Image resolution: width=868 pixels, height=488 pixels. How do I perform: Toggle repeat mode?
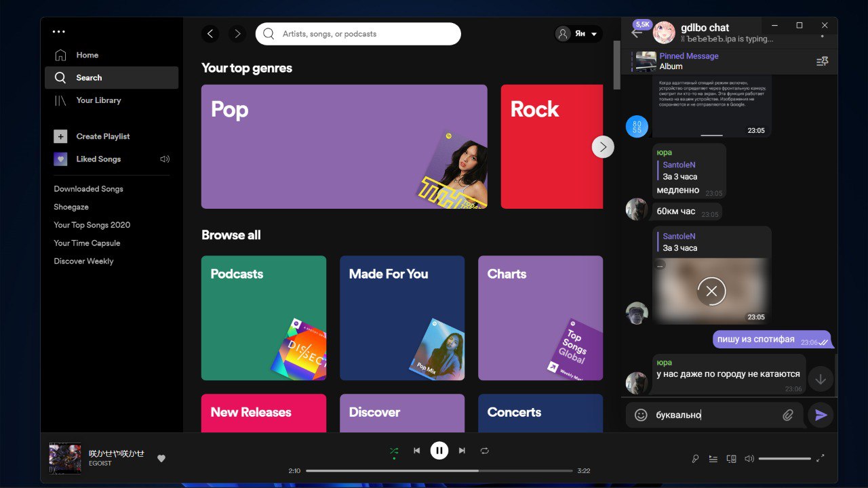[485, 451]
